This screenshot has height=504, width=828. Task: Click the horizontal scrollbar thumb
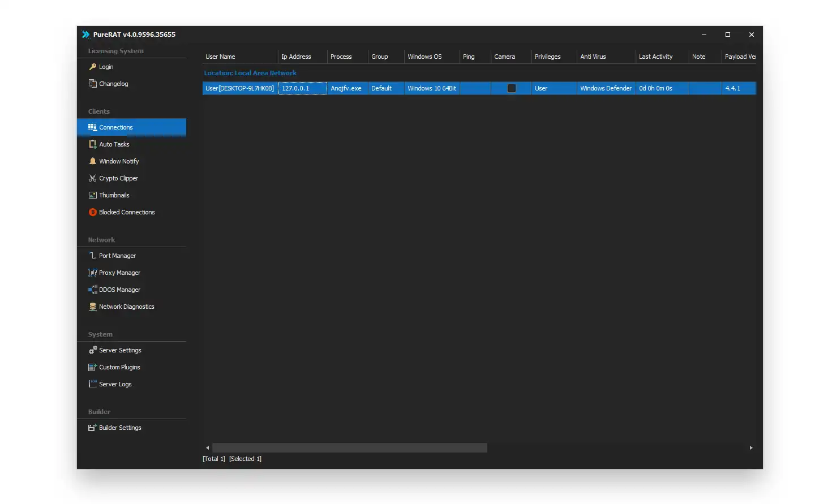349,448
